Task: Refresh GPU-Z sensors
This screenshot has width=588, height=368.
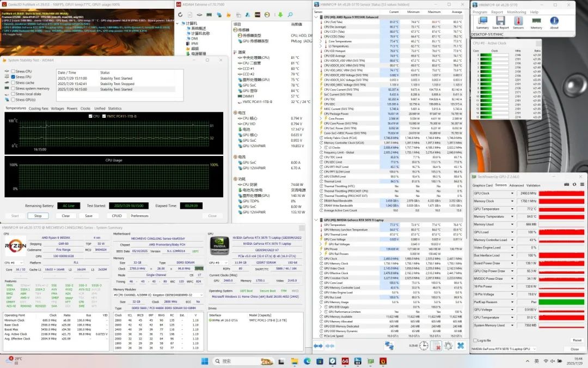Action: point(574,184)
